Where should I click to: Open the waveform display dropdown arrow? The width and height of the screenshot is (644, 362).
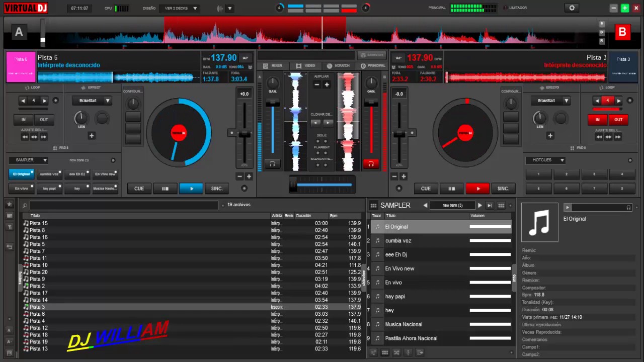pyautogui.click(x=230, y=8)
